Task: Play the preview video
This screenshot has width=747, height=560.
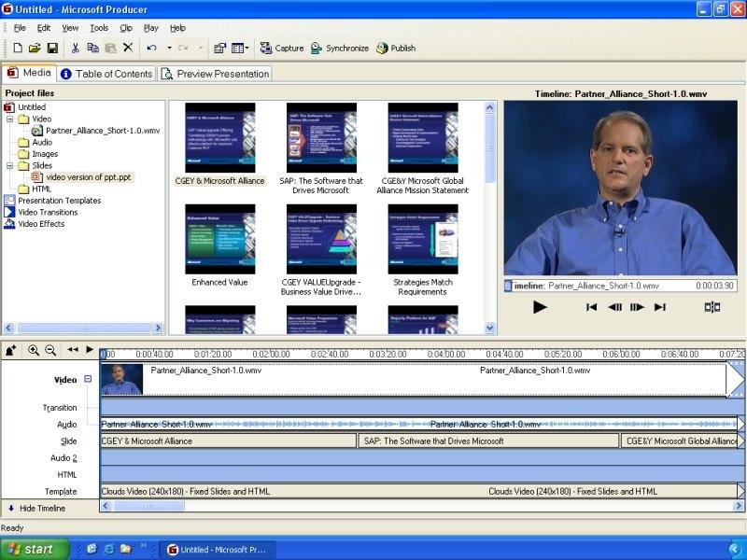Action: pos(540,307)
